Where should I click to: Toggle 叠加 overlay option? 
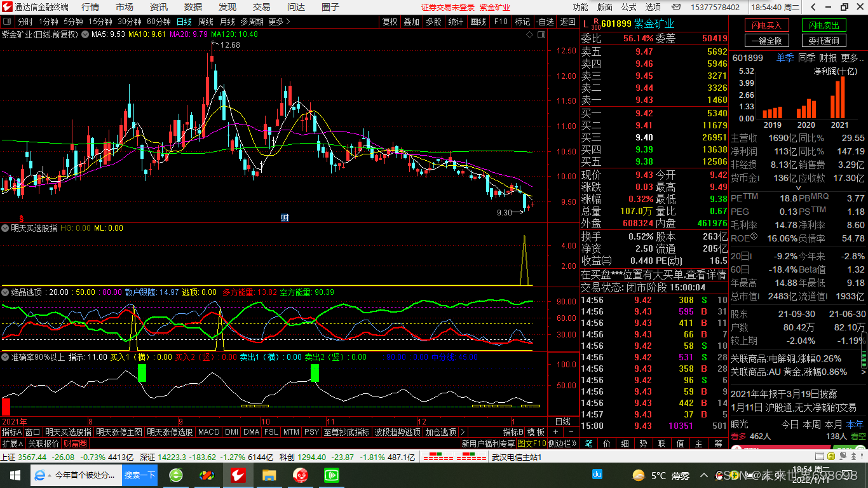pos(412,22)
